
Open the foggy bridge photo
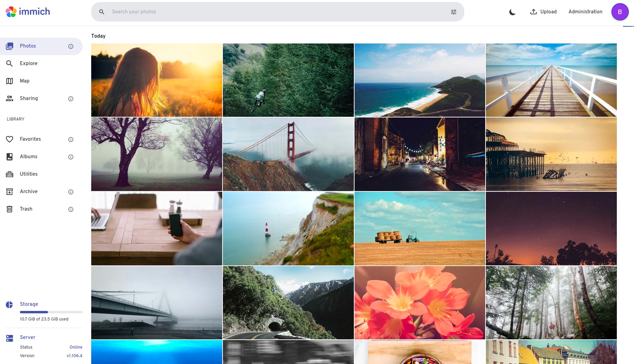(x=157, y=303)
